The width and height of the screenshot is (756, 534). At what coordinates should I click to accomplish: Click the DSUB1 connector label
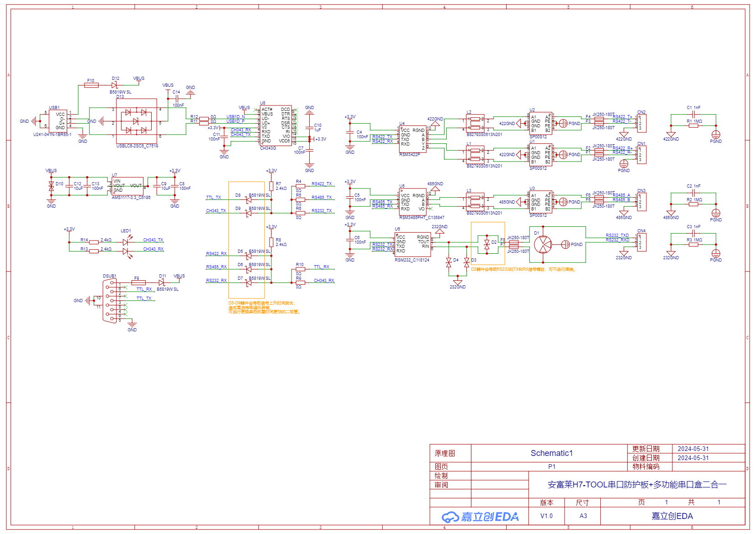click(x=110, y=276)
